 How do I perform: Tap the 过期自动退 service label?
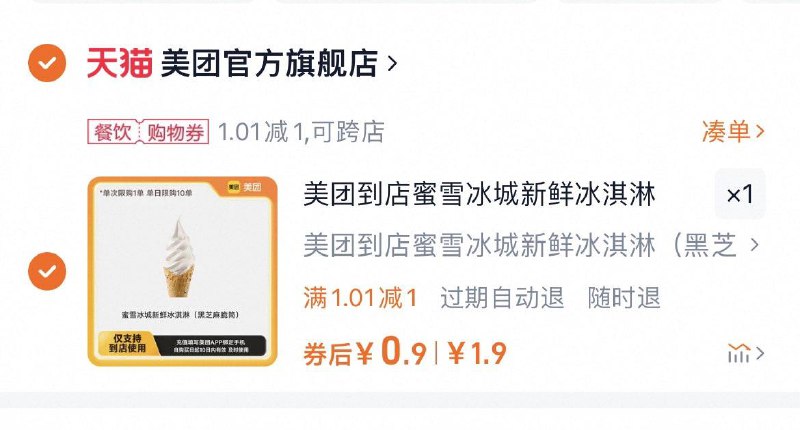point(503,297)
